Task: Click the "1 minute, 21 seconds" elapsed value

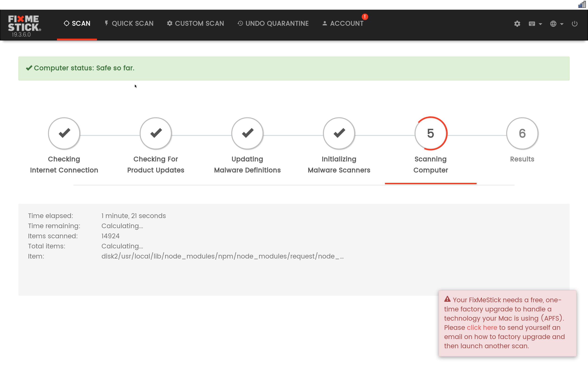Action: [x=134, y=216]
